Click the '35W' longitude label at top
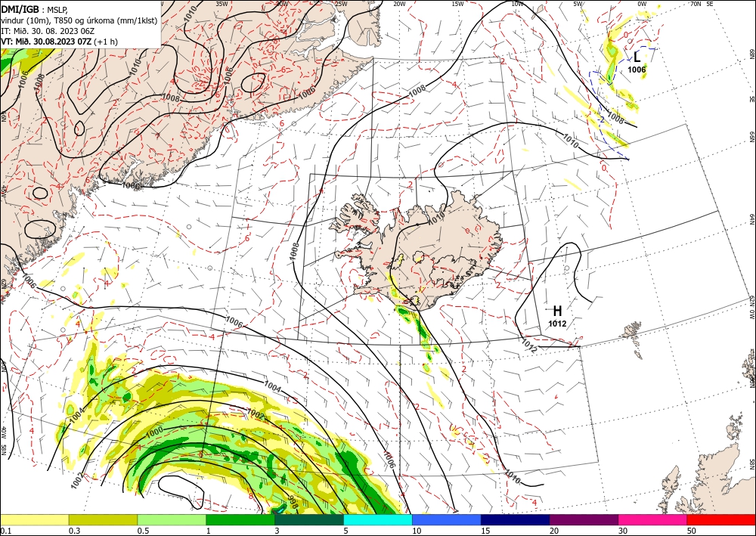This screenshot has width=756, height=536. click(222, 4)
